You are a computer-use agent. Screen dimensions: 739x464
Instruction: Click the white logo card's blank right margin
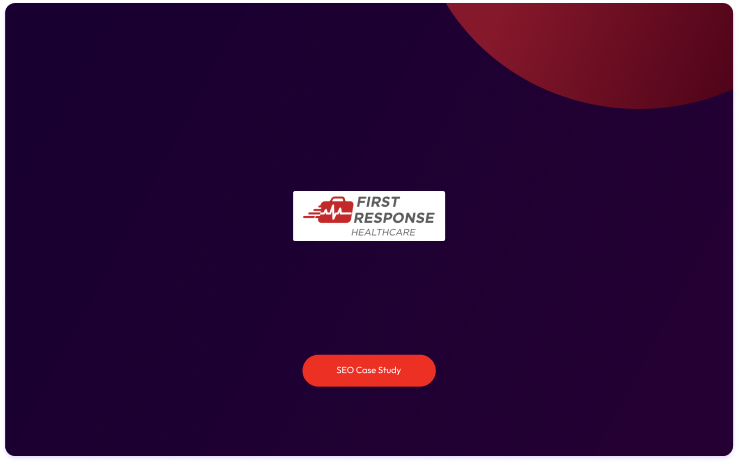(x=440, y=216)
